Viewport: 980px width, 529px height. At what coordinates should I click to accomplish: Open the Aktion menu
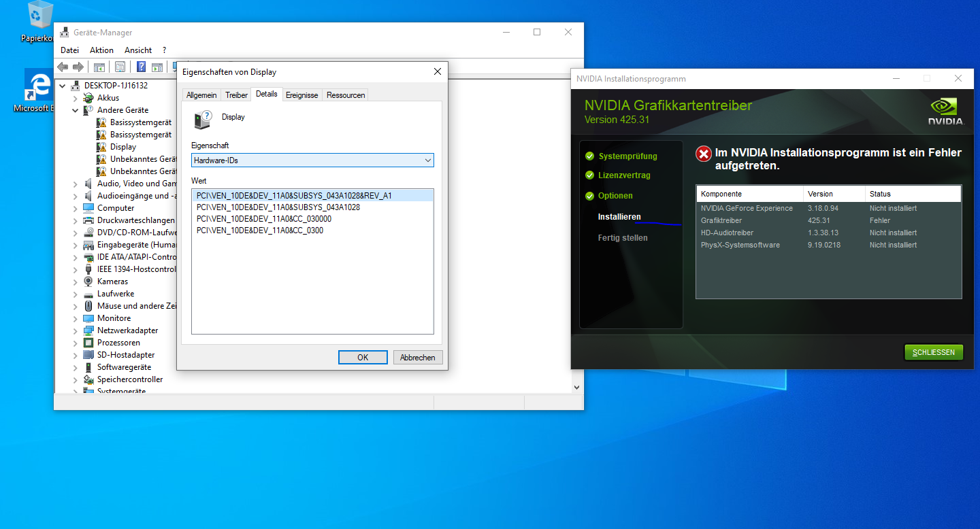pyautogui.click(x=102, y=50)
